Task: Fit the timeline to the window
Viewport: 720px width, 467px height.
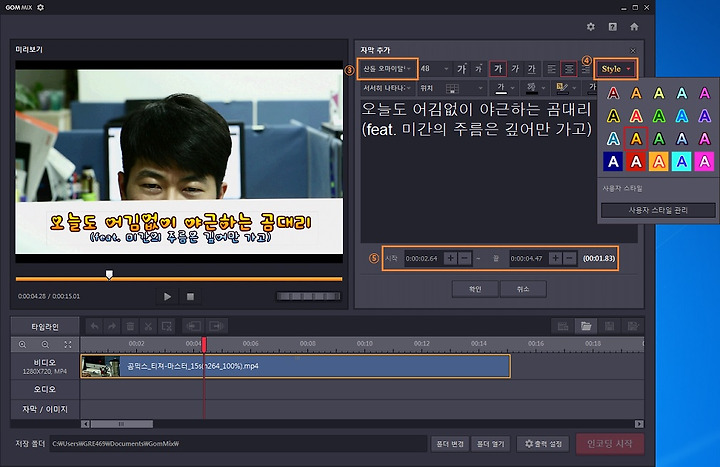Action: [x=67, y=344]
